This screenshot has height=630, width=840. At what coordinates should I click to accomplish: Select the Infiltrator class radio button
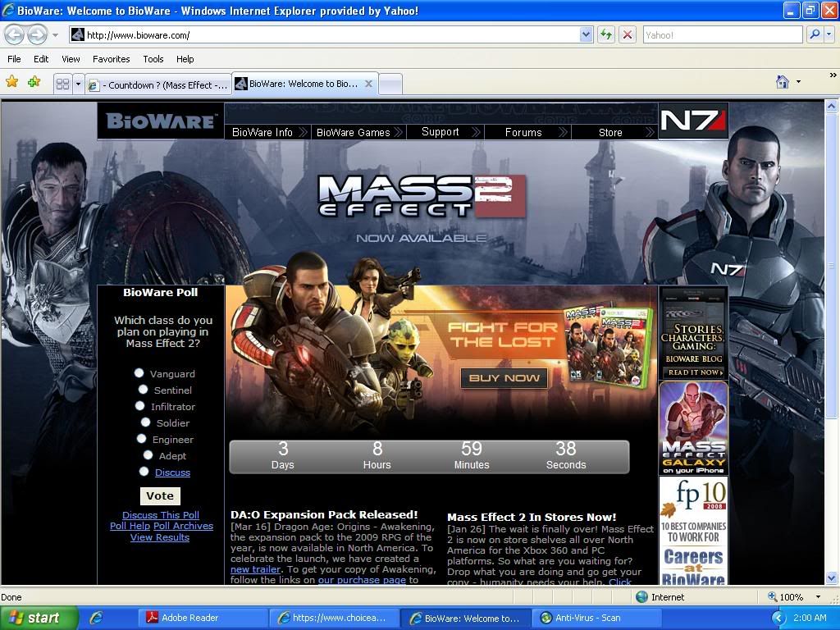[x=140, y=406]
